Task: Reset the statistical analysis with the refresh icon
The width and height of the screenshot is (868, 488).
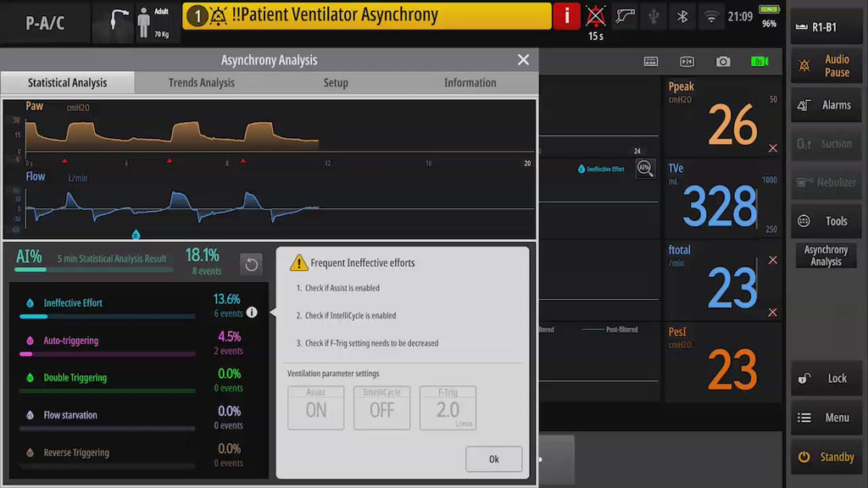Action: click(x=251, y=264)
